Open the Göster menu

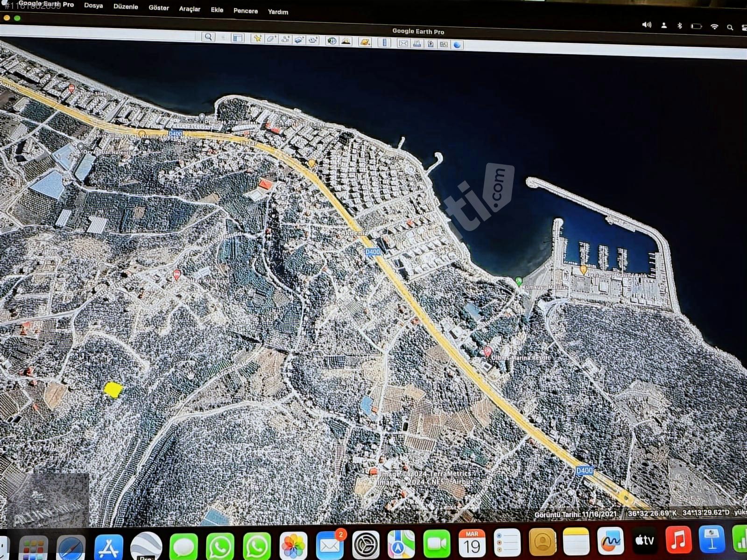[x=159, y=8]
